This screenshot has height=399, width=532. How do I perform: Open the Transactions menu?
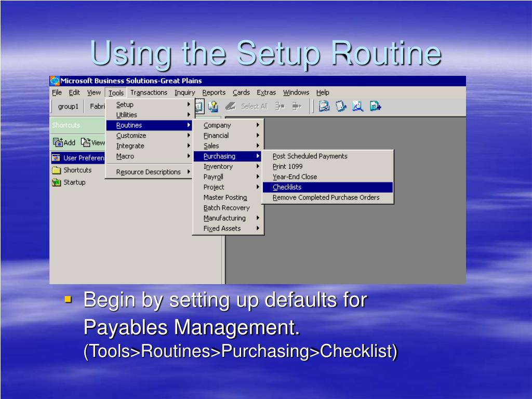click(149, 92)
